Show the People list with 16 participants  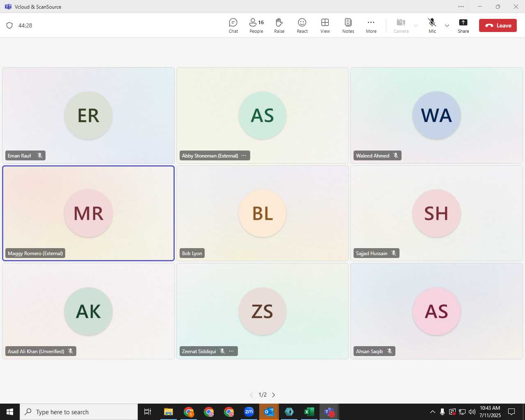click(256, 25)
